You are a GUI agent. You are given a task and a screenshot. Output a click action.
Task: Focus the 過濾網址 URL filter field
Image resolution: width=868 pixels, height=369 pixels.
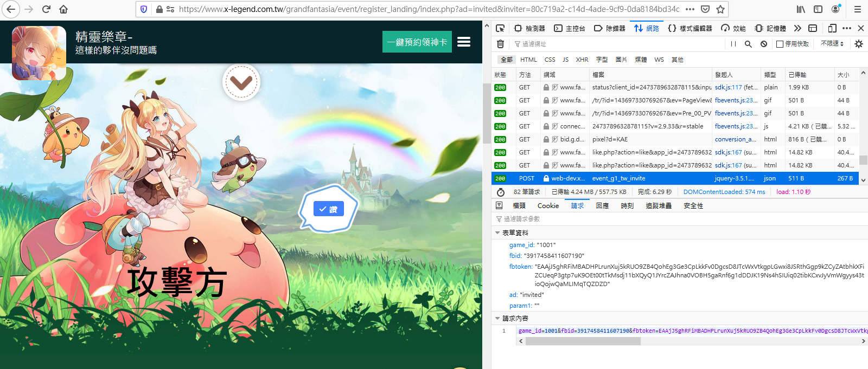[617, 44]
